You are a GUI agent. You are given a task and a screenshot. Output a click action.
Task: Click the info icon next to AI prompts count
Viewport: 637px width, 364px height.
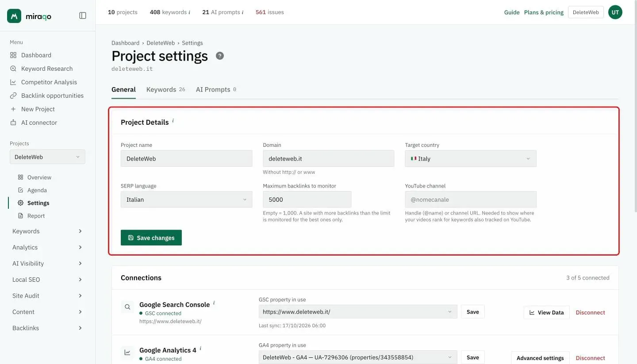coord(242,12)
